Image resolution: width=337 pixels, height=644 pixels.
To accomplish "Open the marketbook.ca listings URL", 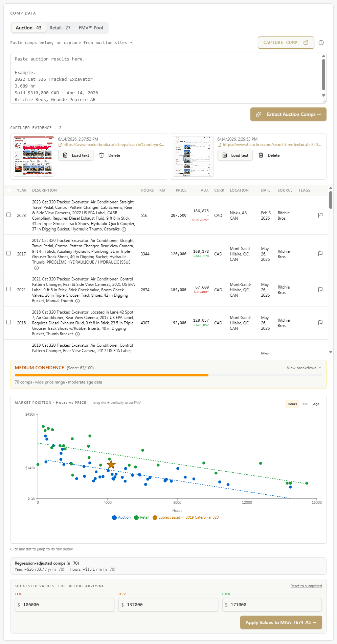I will [x=114, y=145].
